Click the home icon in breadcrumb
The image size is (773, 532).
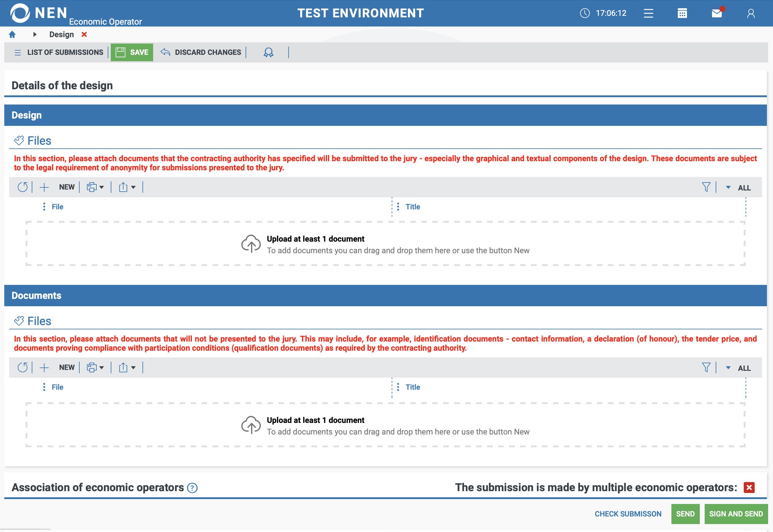12,35
